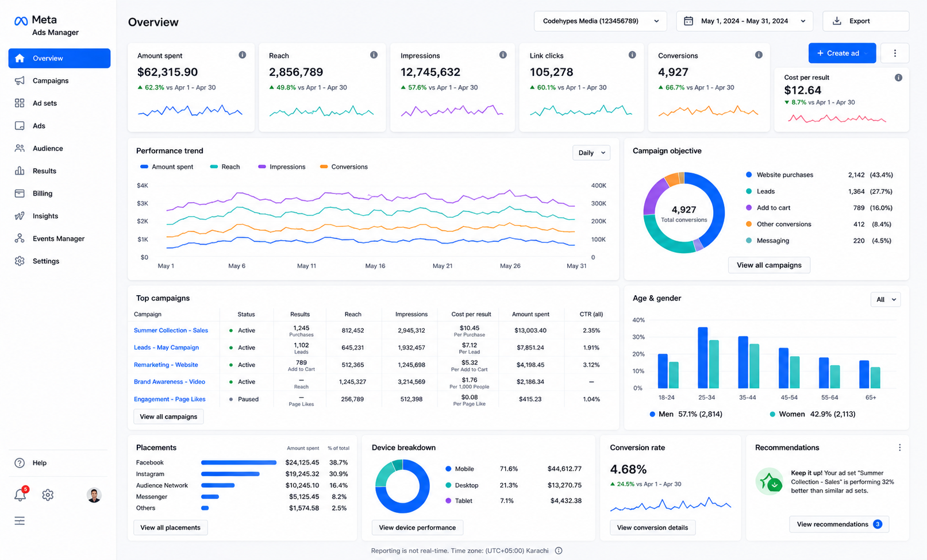Open the Campaigns megaphone icon in sidebar
The width and height of the screenshot is (927, 560).
click(20, 80)
